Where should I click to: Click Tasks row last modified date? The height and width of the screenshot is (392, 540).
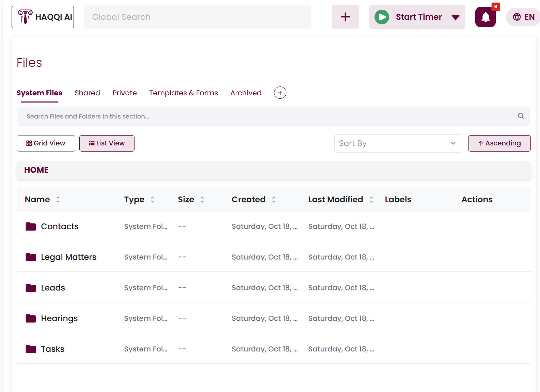click(x=342, y=349)
